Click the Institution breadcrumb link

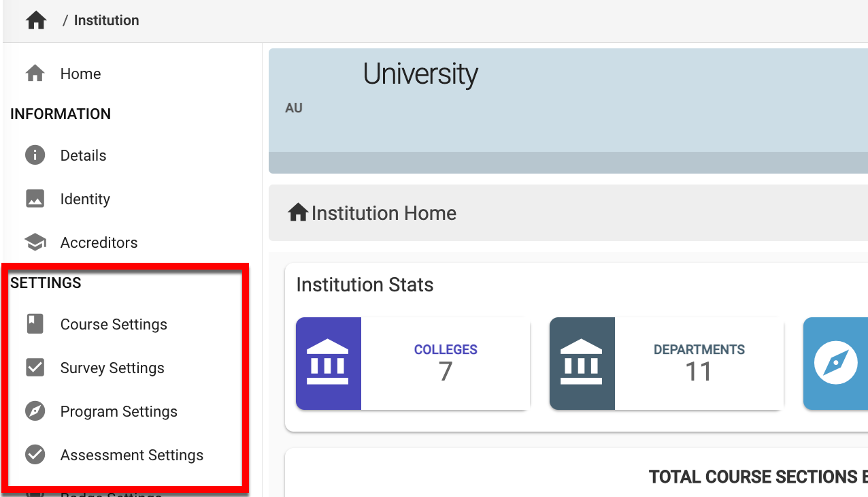106,20
